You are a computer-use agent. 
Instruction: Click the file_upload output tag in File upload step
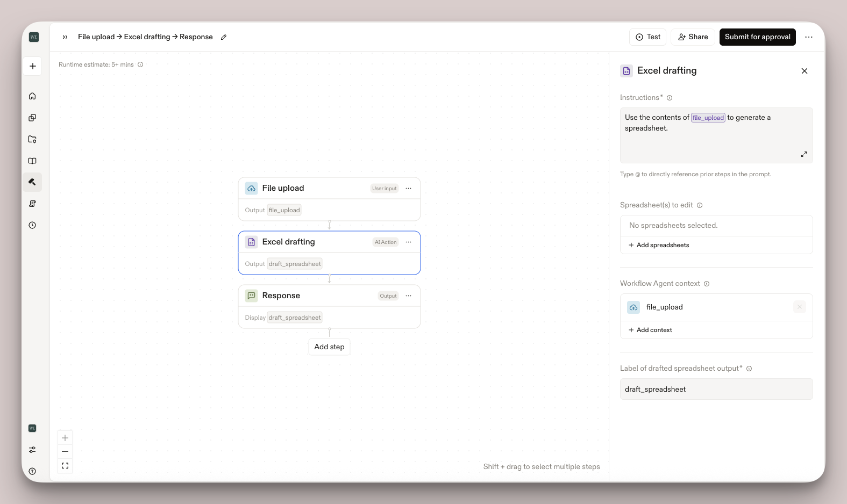pos(284,210)
